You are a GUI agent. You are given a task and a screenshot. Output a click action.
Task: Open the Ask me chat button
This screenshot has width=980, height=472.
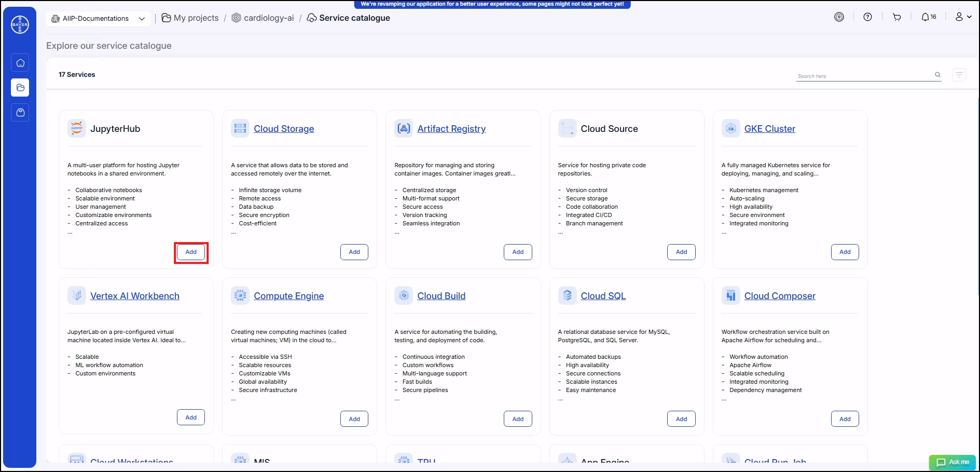pyautogui.click(x=953, y=462)
